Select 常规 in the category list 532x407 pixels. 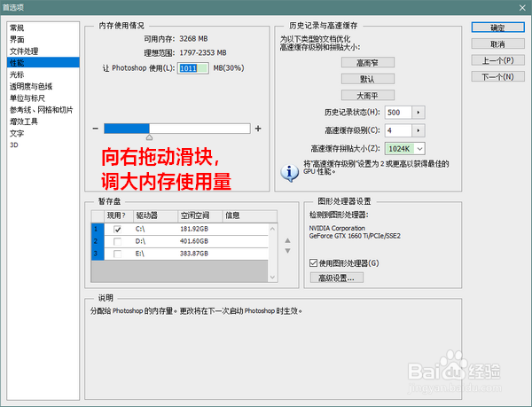click(43, 27)
